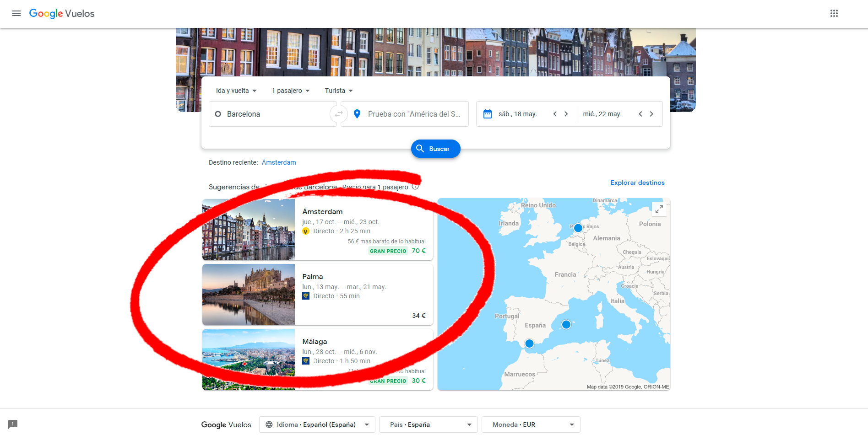
Task: Click the GRAN PRECIO badge on Ámsterdam
Action: 388,251
